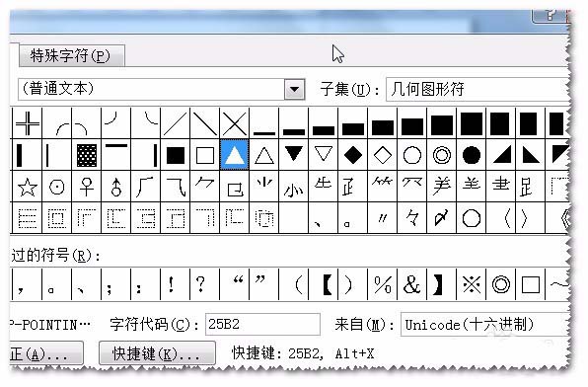Image resolution: width=588 pixels, height=387 pixels.
Task: Pick the female sign ♀ symbol
Action: 87,187
